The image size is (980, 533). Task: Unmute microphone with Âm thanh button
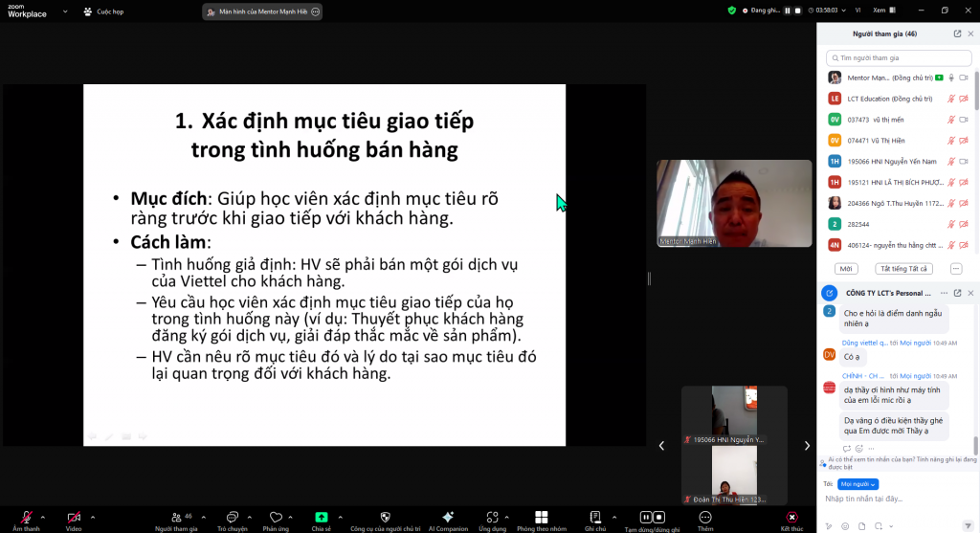[26, 518]
